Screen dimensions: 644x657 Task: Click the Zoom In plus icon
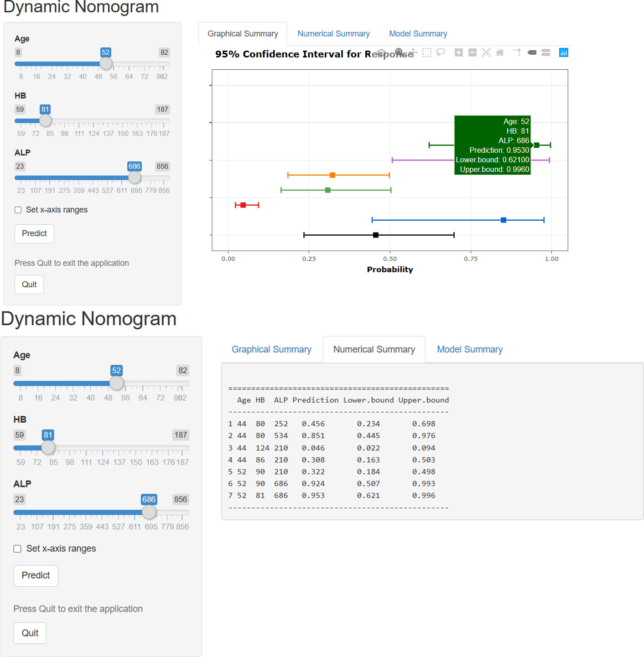pyautogui.click(x=459, y=52)
